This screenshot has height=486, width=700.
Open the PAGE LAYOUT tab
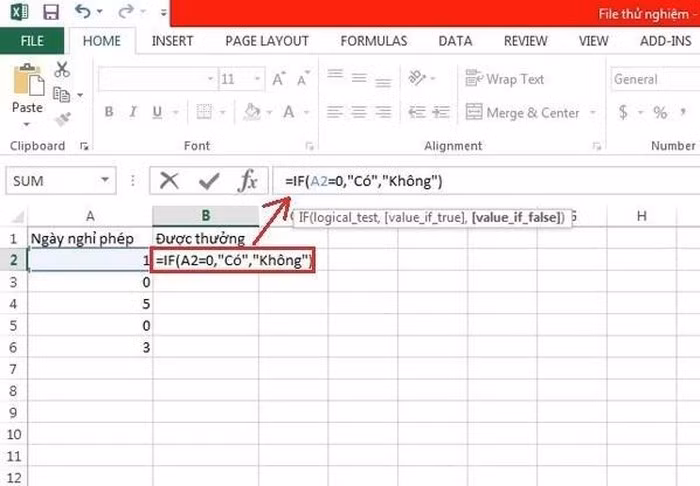267,41
